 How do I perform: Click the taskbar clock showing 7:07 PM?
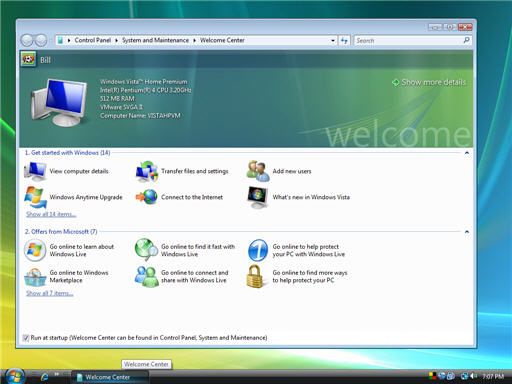493,377
